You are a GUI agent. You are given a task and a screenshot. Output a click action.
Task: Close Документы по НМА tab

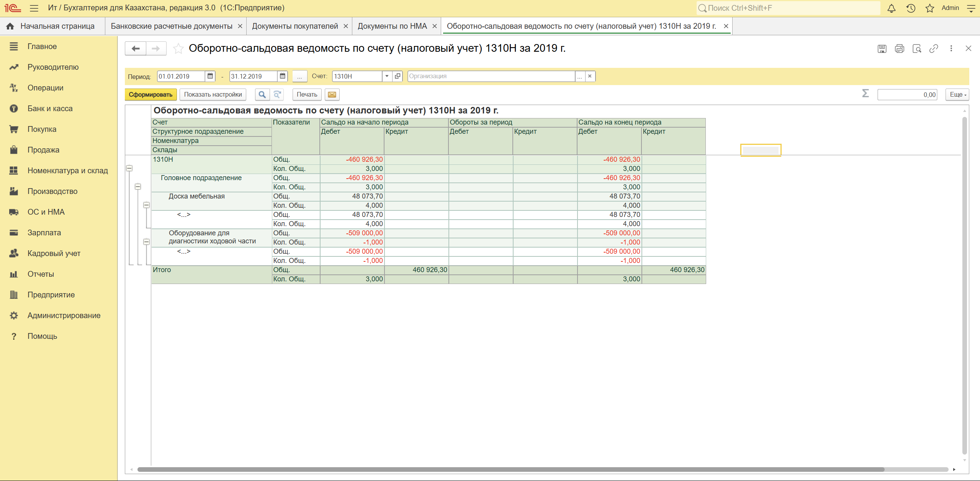pos(435,26)
